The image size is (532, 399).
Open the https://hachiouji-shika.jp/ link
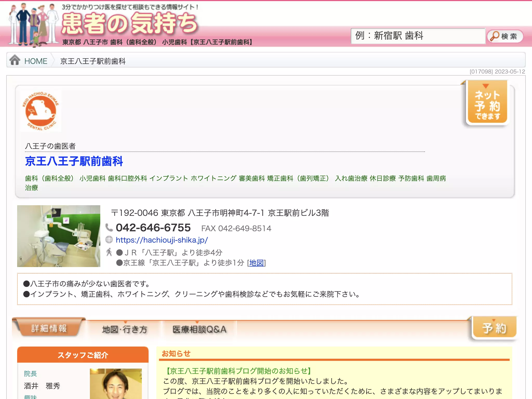(162, 240)
